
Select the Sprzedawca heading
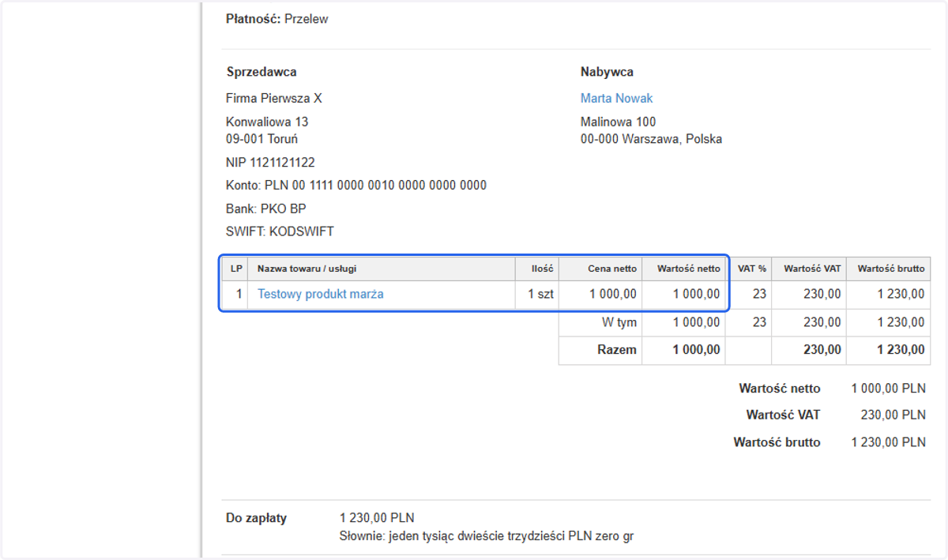261,72
